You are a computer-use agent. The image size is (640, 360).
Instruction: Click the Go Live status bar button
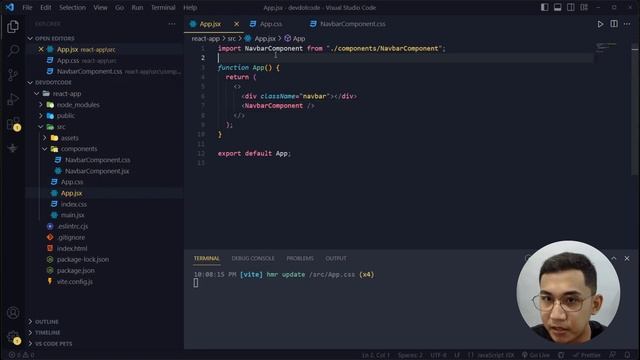pos(536,355)
